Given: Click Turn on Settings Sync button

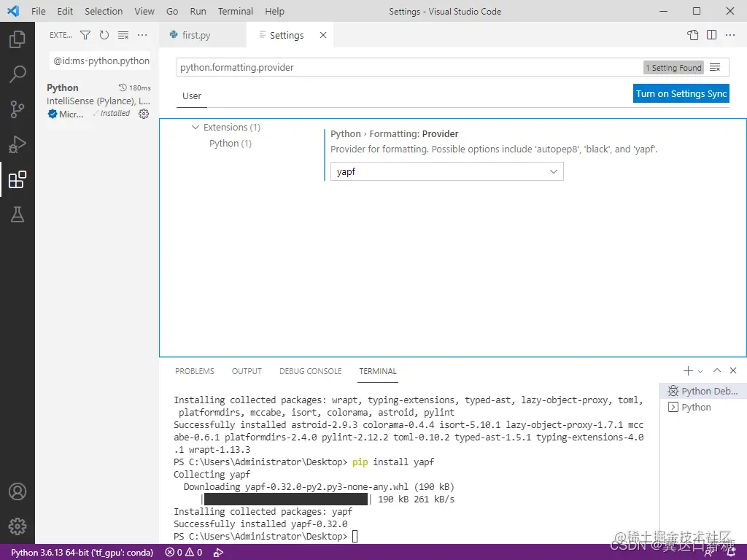Looking at the screenshot, I should [681, 93].
